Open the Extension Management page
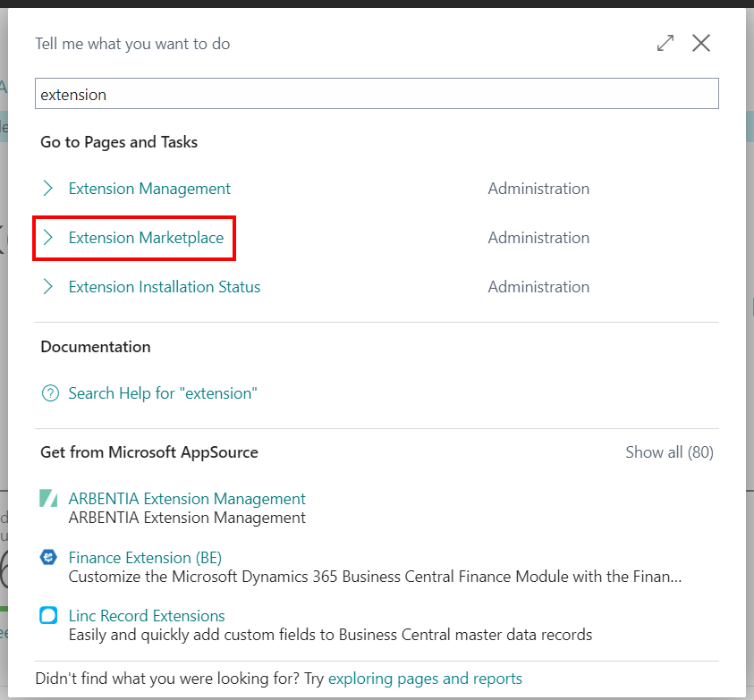The width and height of the screenshot is (754, 700). point(149,189)
